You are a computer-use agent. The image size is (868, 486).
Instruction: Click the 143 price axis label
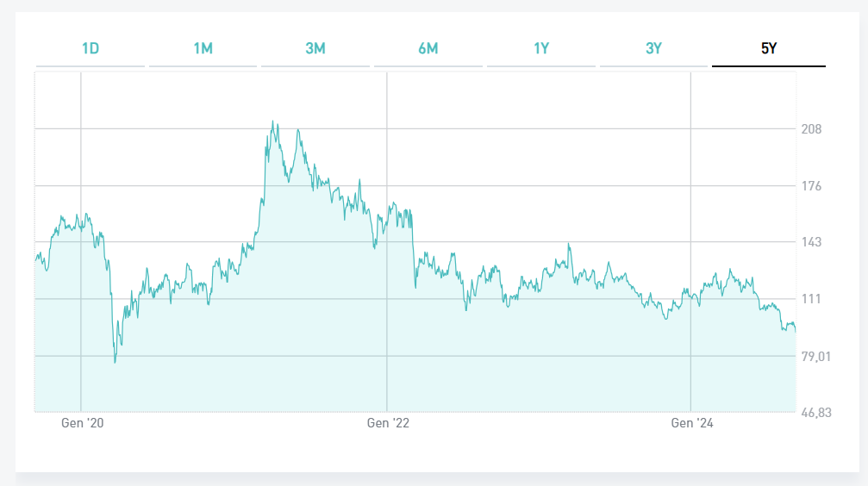(x=811, y=242)
